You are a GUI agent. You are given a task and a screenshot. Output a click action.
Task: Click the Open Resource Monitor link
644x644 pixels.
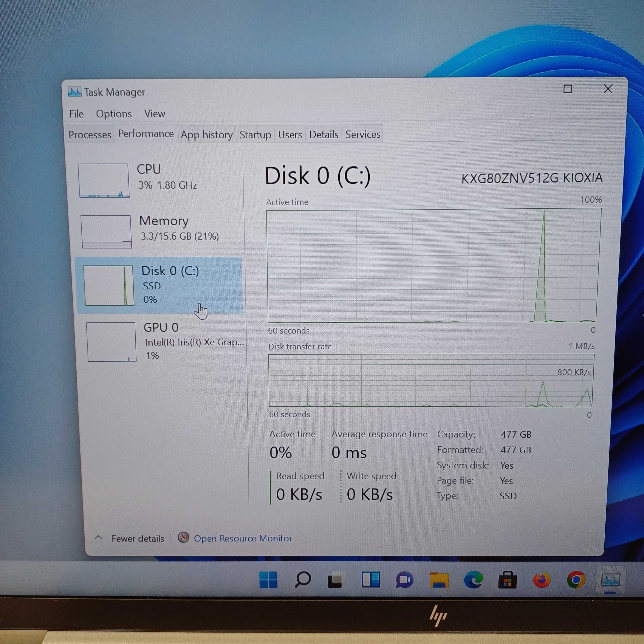click(x=243, y=538)
